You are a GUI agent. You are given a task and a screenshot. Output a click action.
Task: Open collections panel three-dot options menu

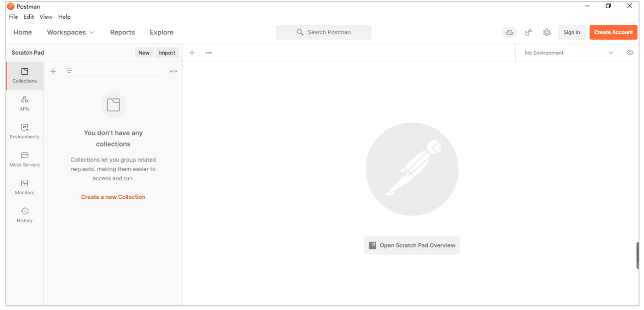173,72
